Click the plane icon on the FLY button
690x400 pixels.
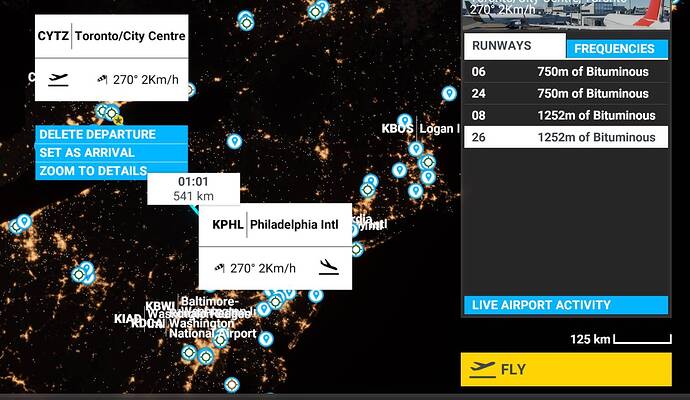click(482, 369)
